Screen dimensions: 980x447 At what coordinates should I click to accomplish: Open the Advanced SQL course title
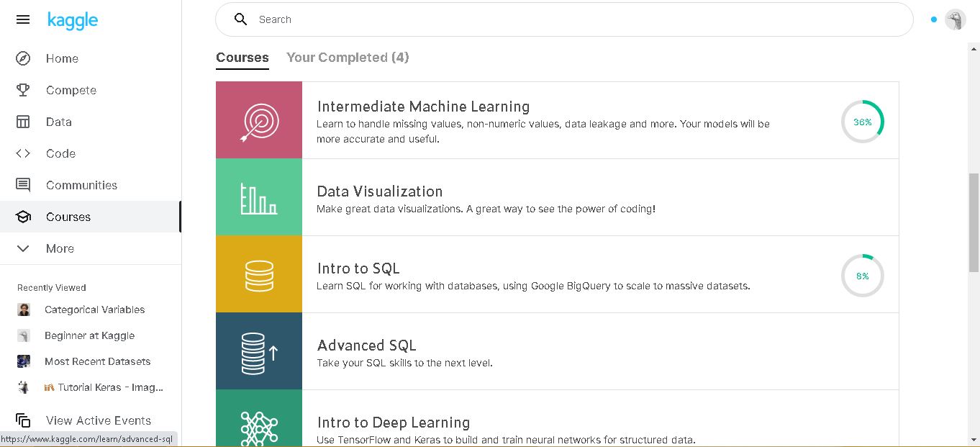[366, 346]
